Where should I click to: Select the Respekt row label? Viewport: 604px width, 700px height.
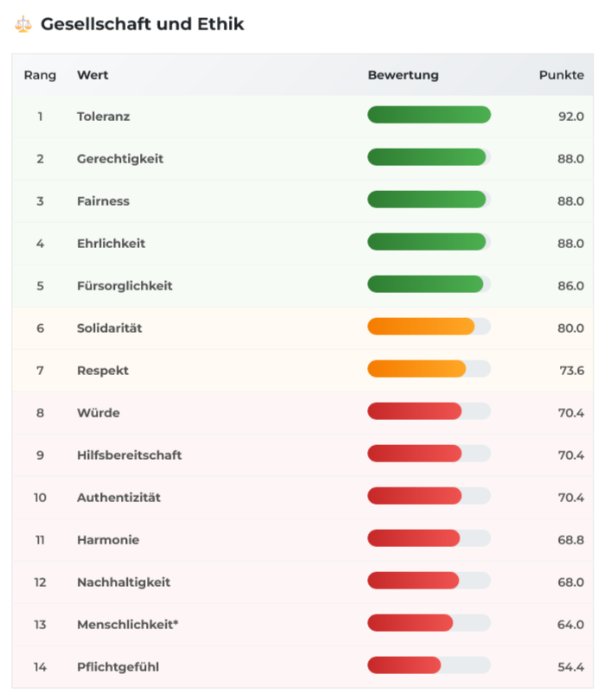coord(103,370)
